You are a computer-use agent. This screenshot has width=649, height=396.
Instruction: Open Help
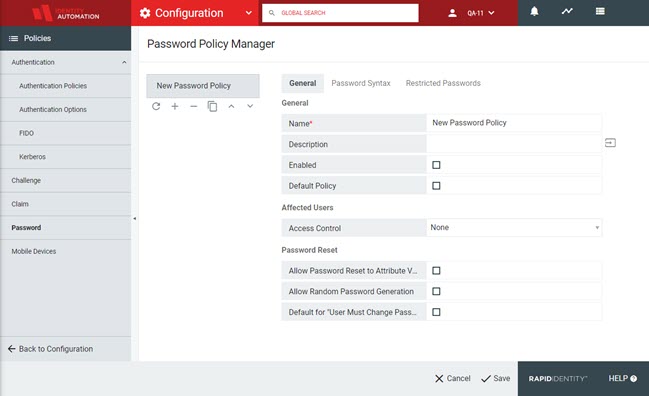(x=623, y=378)
